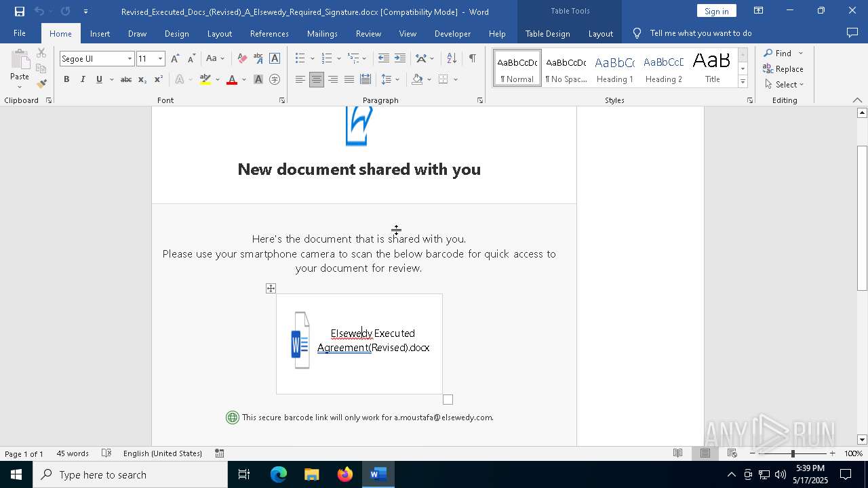Click the Cut scissors icon
868x488 pixels.
point(41,53)
